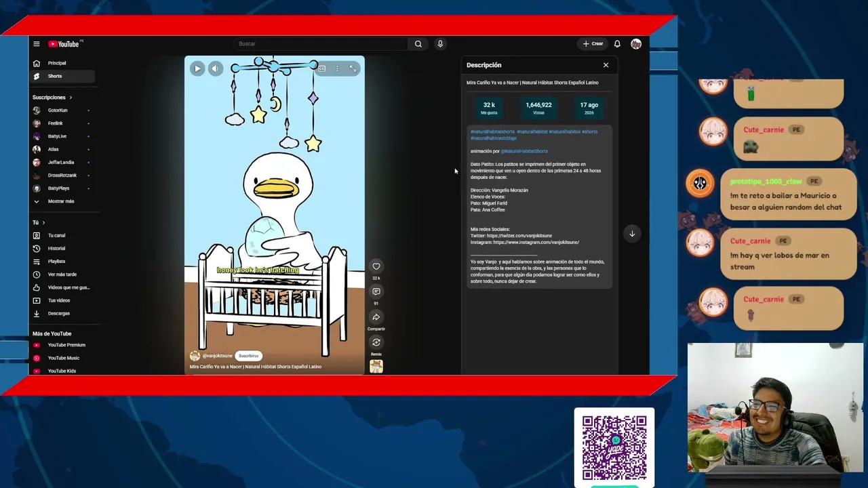Close the Descripción panel
Image resolution: width=868 pixels, height=488 pixels.
pos(606,65)
